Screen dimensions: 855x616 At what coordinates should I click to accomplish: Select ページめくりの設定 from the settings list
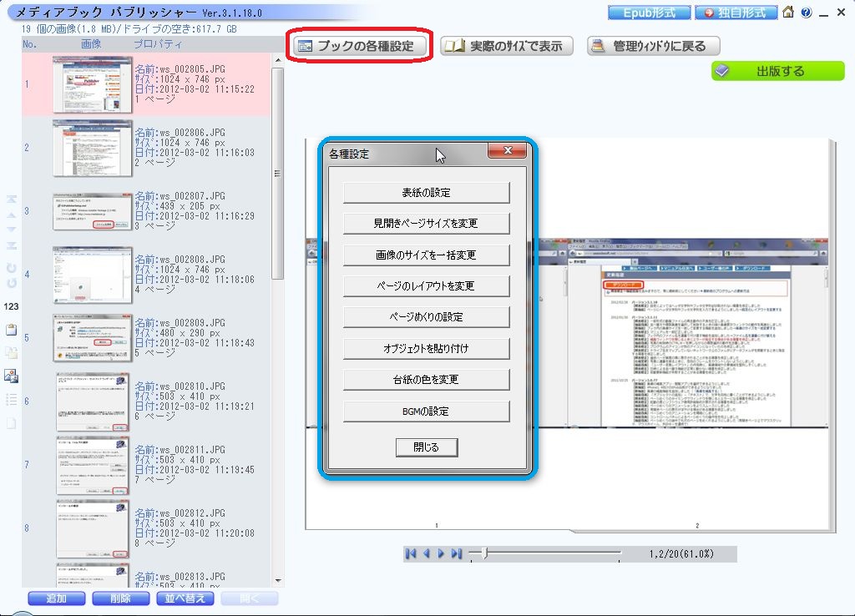(426, 316)
